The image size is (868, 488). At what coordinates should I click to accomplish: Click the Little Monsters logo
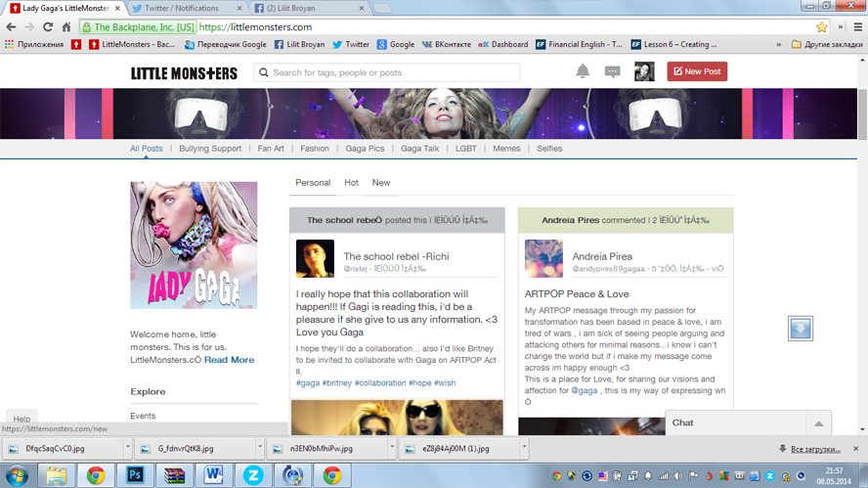[x=184, y=73]
